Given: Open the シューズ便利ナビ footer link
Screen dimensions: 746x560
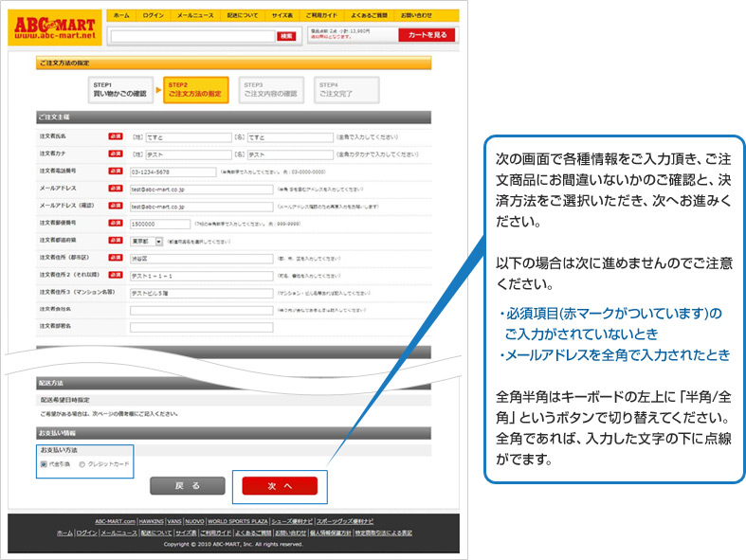Looking at the screenshot, I should tap(292, 521).
